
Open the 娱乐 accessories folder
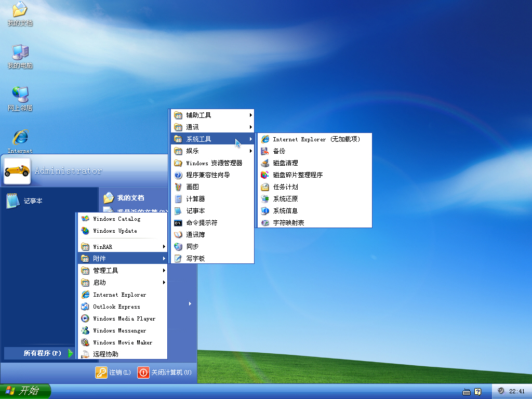pos(212,151)
